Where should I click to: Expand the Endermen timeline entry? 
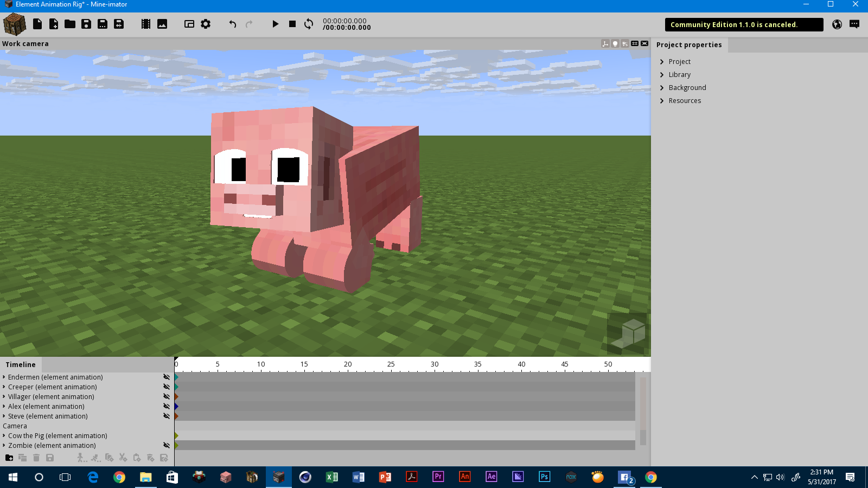(4, 377)
